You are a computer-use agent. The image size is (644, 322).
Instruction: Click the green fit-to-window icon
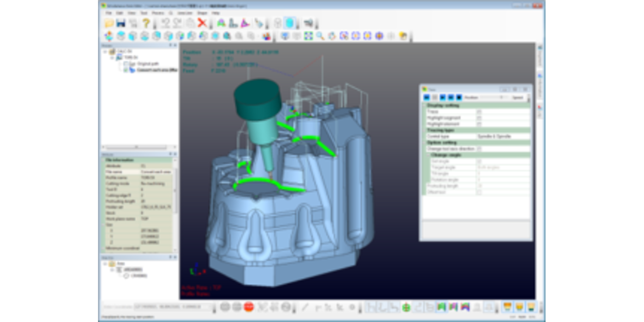pyautogui.click(x=308, y=36)
